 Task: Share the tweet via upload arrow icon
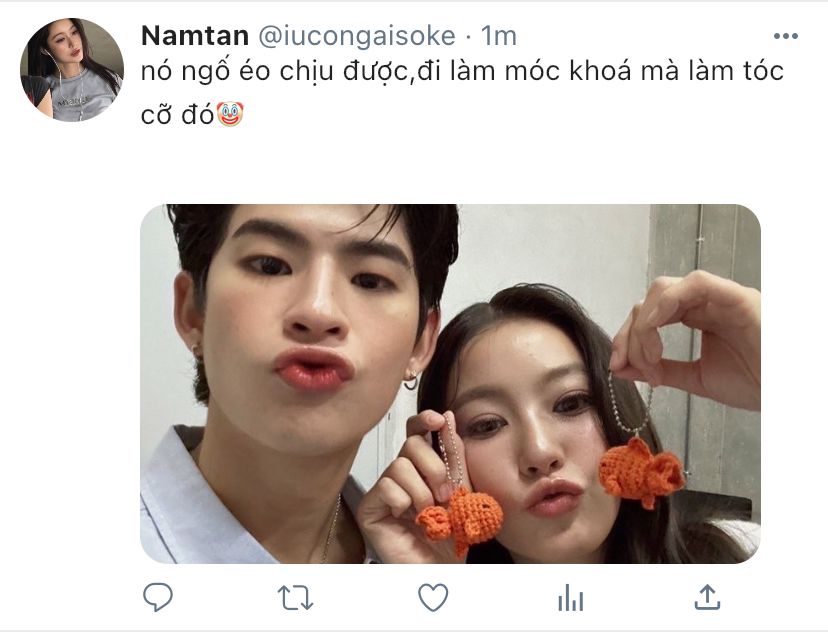(x=707, y=597)
